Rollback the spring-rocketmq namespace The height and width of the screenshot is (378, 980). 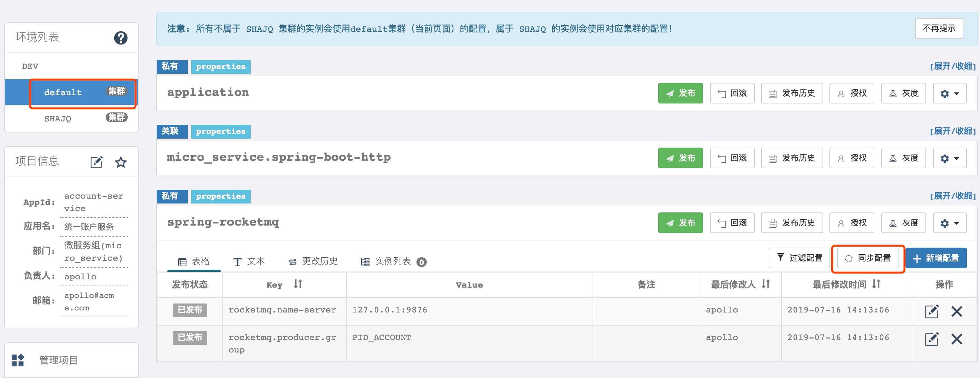pyautogui.click(x=732, y=223)
